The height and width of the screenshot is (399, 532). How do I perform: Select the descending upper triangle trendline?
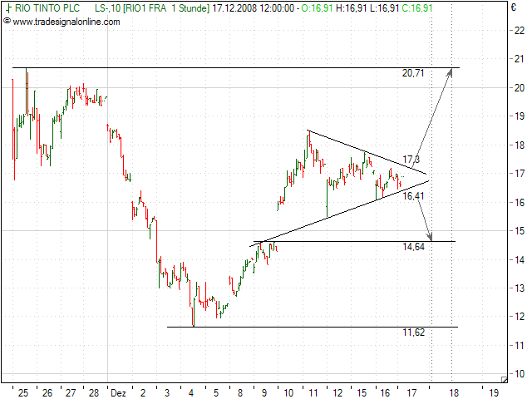point(367,152)
